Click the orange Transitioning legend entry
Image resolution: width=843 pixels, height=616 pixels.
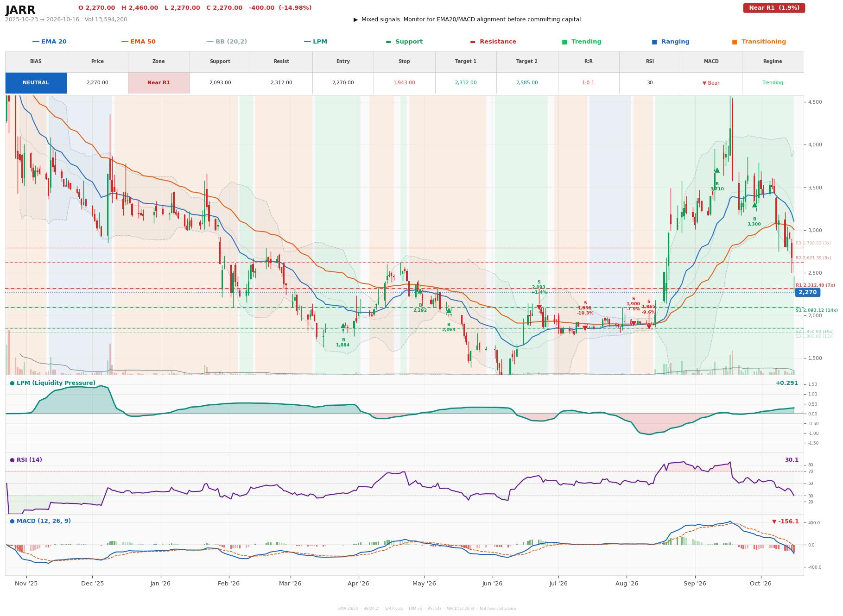tap(759, 42)
